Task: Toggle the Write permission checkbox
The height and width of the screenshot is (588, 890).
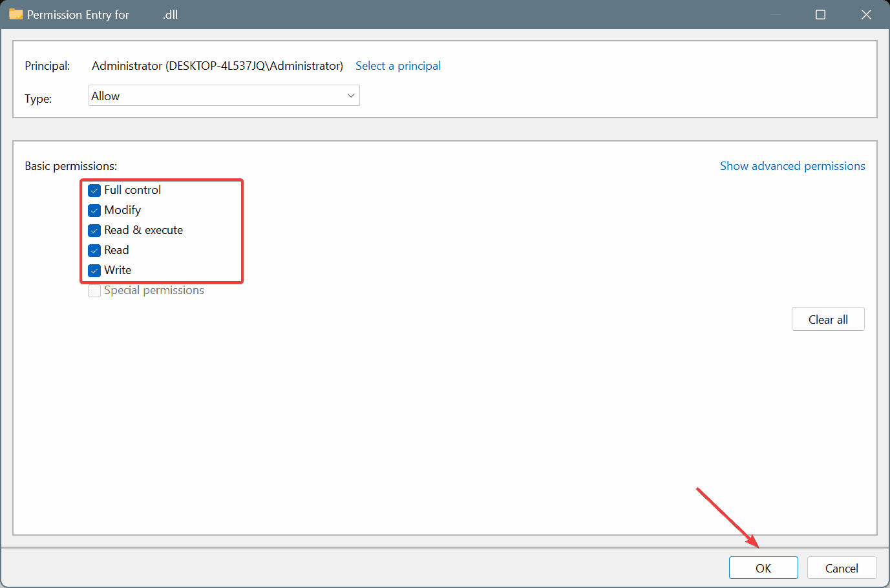Action: pyautogui.click(x=94, y=271)
